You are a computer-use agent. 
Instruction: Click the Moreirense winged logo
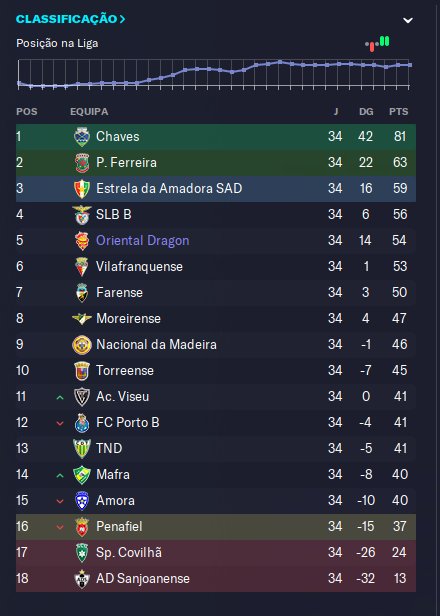pos(82,319)
